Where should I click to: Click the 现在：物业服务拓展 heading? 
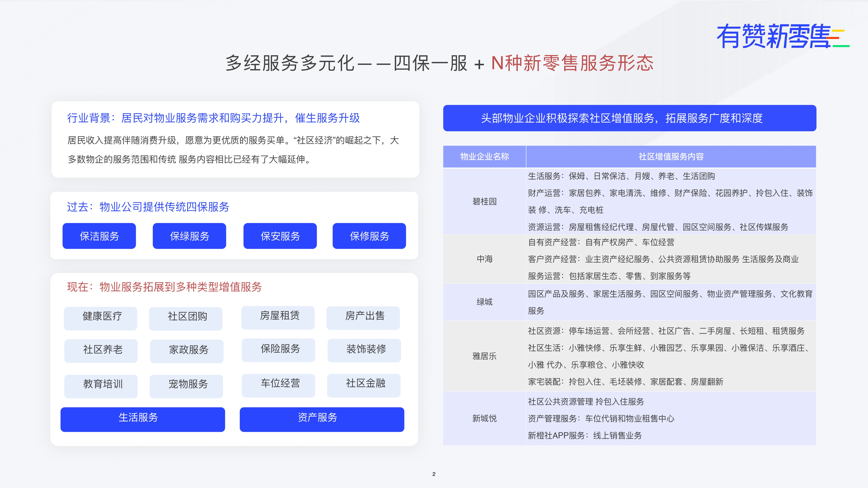coord(164,287)
